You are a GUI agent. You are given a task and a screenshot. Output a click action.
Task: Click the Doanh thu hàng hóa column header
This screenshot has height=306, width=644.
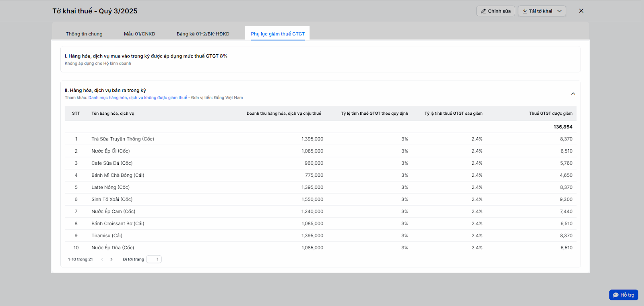283,114
